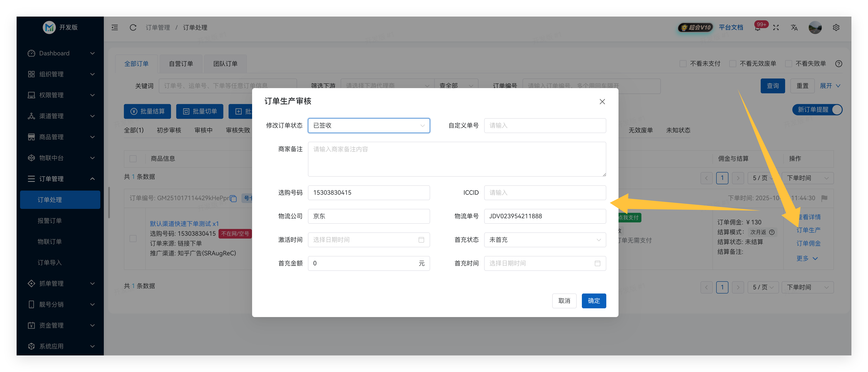Open the top 5 / 页 page-size dropdown

tap(763, 178)
